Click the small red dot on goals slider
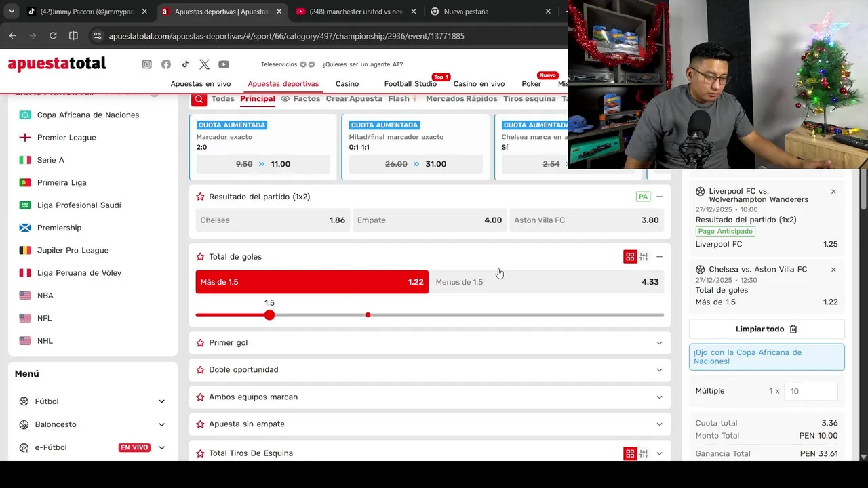Image resolution: width=868 pixels, height=488 pixels. (368, 315)
